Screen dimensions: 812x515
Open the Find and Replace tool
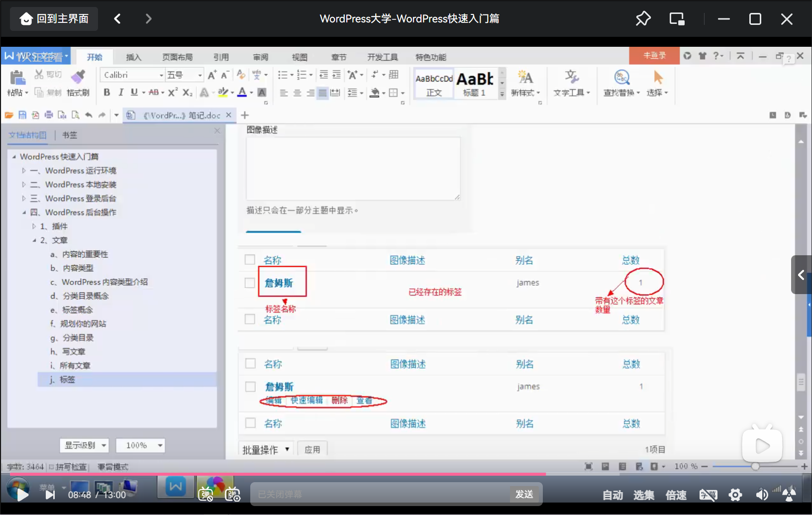click(x=622, y=83)
